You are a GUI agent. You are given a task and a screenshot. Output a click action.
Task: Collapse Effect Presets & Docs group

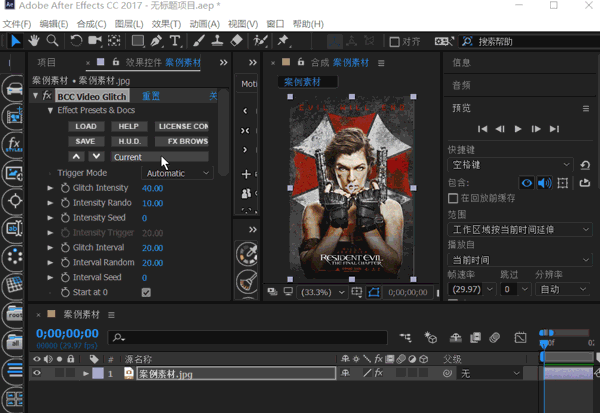pos(50,110)
